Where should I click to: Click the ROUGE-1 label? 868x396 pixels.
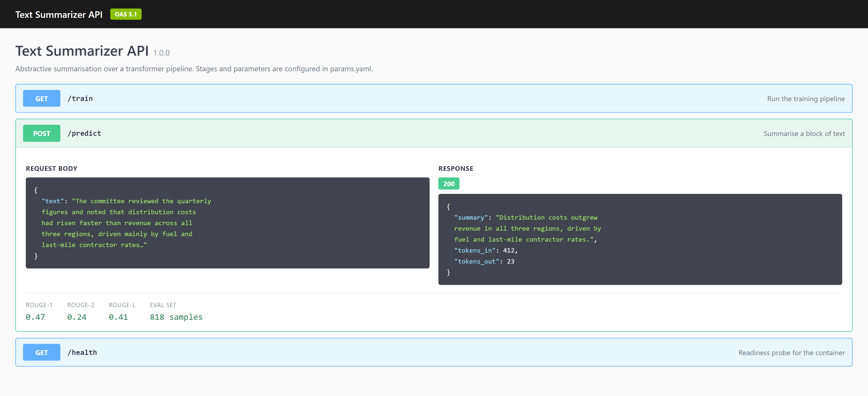(39, 305)
